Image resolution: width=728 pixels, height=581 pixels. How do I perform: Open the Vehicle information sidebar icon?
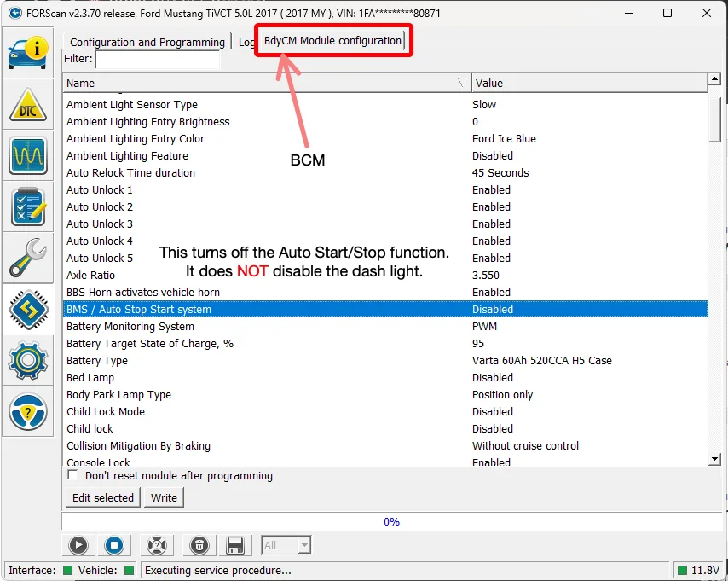(28, 54)
